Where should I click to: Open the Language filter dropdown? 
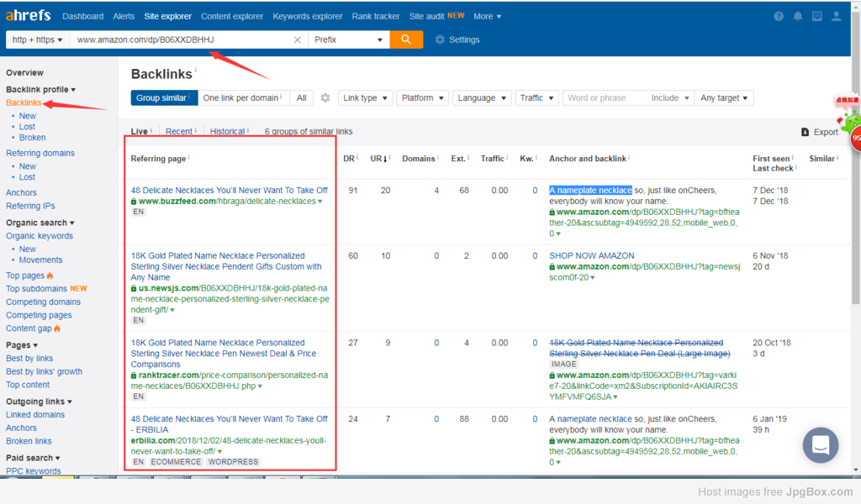pos(482,97)
